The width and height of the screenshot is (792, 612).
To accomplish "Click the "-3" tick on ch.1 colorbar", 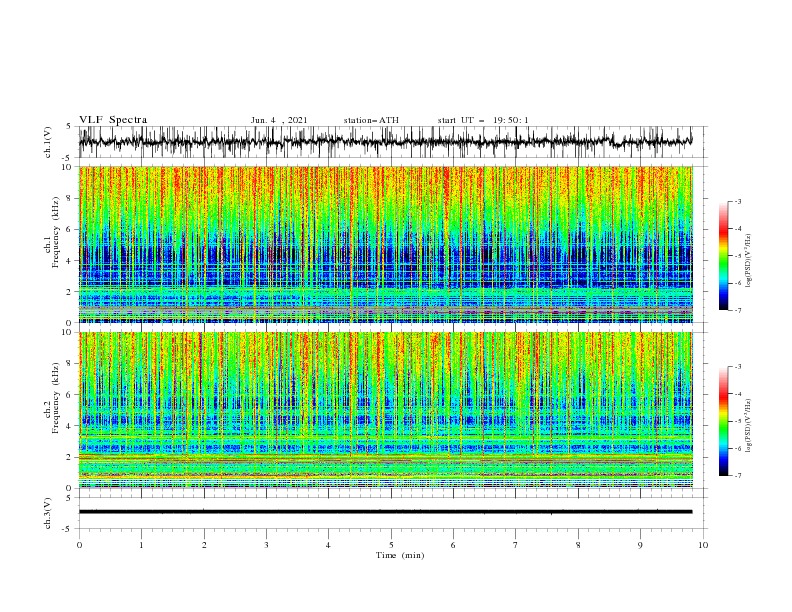I will tap(738, 201).
